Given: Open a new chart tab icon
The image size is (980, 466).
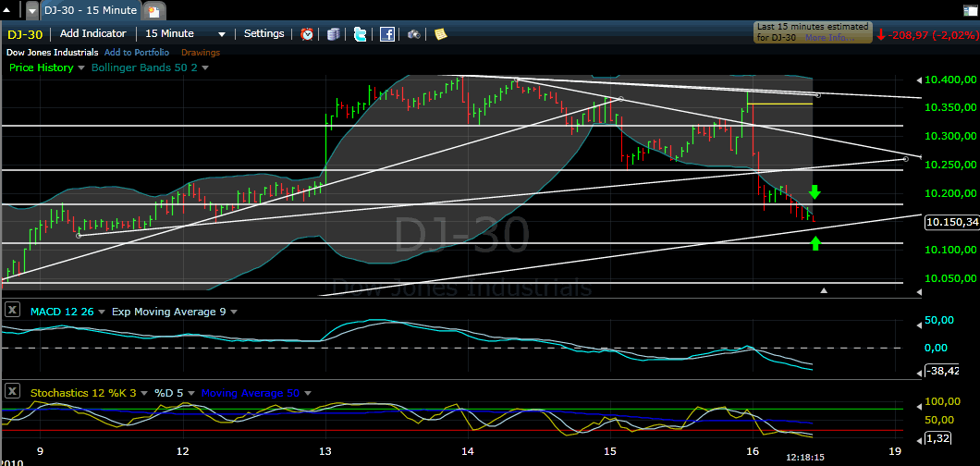Looking at the screenshot, I should (x=154, y=10).
